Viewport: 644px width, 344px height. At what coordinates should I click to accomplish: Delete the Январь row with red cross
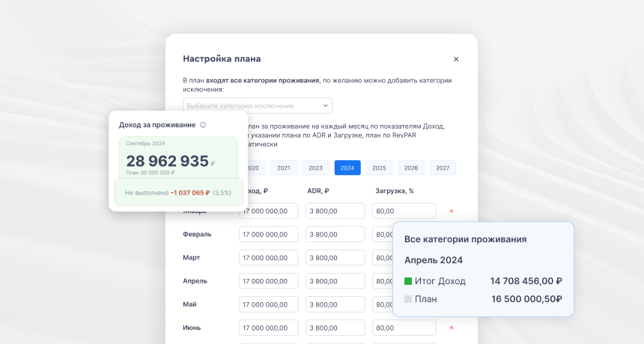(452, 211)
